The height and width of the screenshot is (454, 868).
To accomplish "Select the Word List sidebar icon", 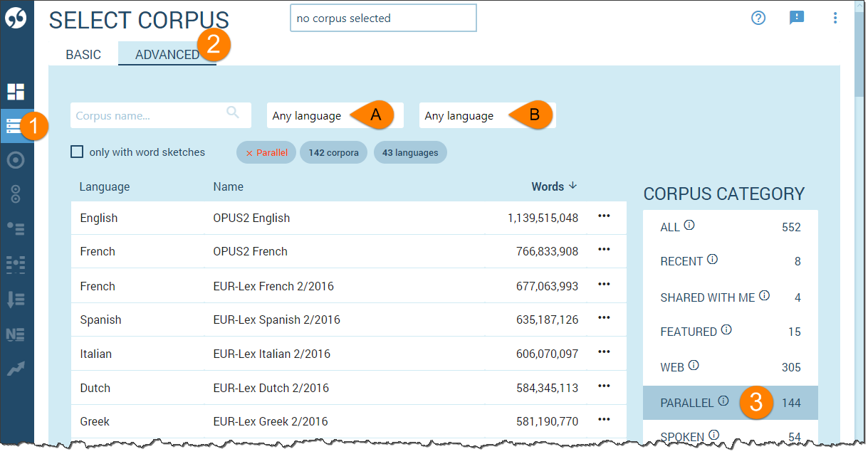I will (17, 297).
